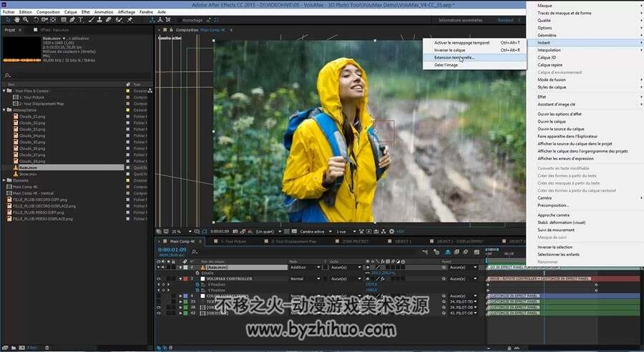Click Geler l'image menu entry

[x=446, y=65]
